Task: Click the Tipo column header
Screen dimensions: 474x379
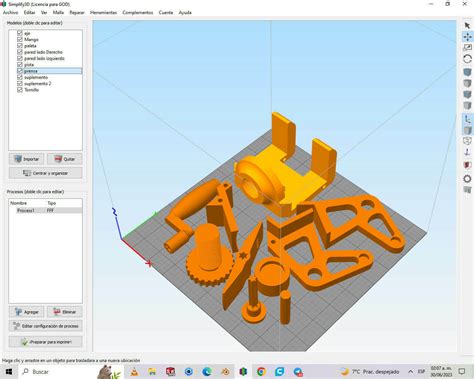Action: pos(51,203)
